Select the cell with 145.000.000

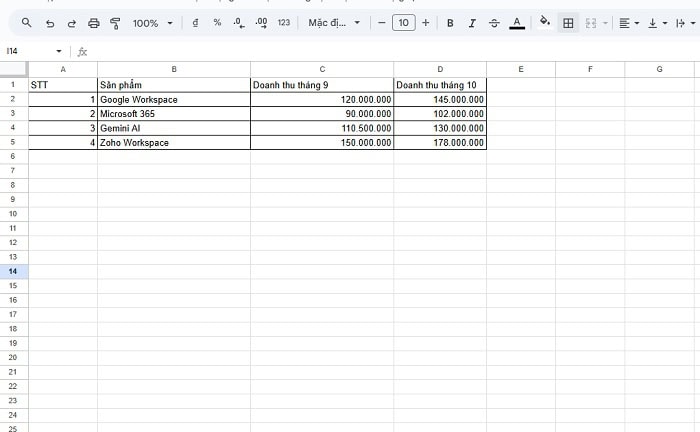tap(440, 100)
